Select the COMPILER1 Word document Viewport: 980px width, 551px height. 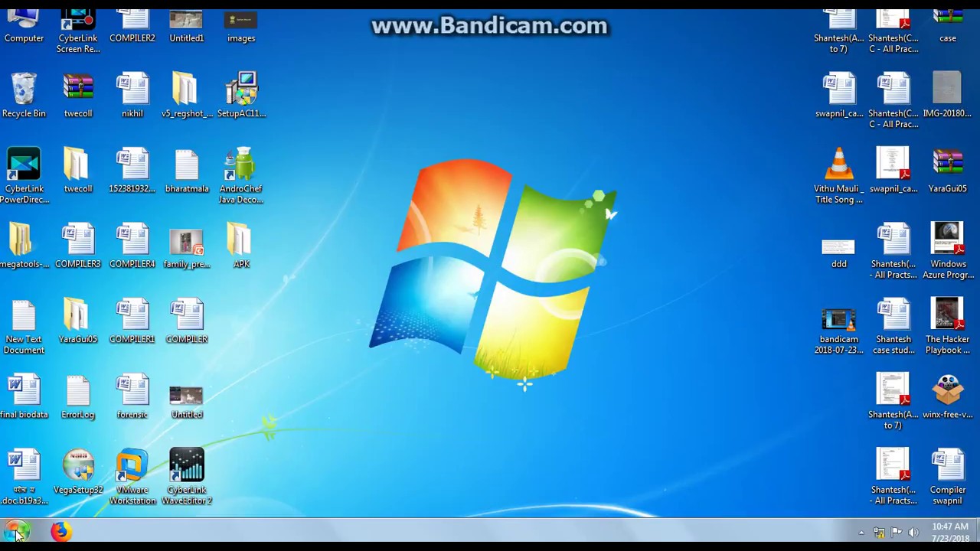[132, 320]
